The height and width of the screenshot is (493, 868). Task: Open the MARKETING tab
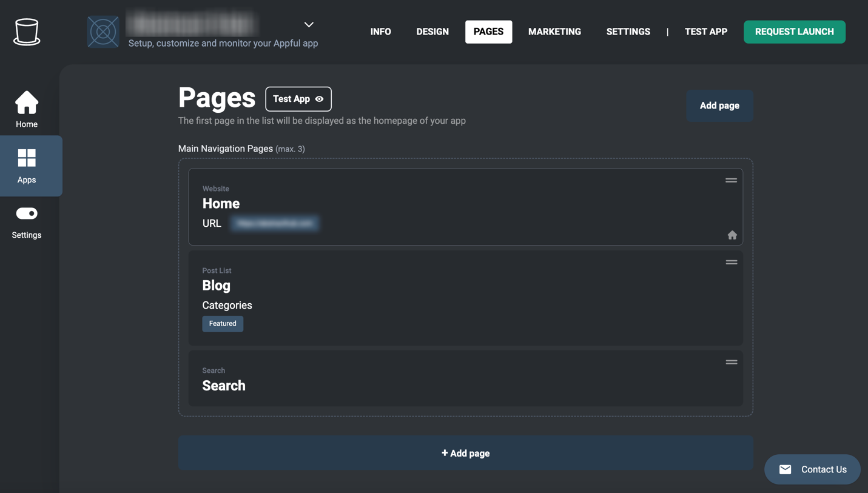point(554,32)
